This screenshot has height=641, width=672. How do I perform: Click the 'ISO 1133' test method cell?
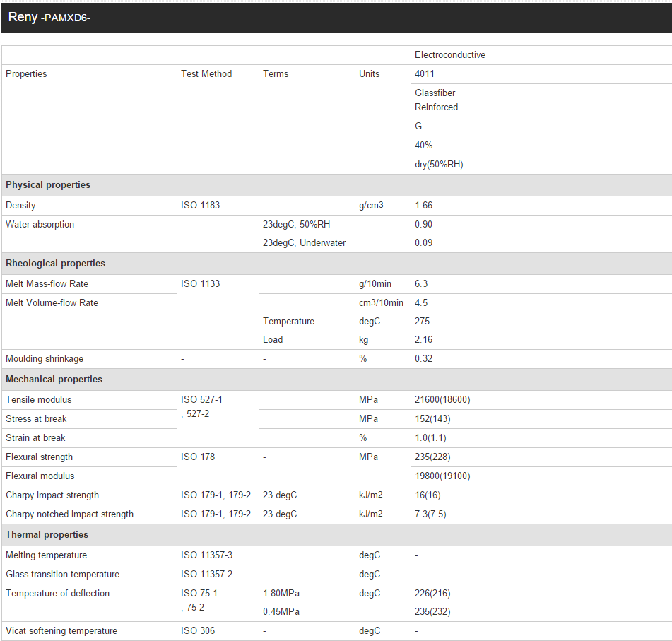[218, 312]
